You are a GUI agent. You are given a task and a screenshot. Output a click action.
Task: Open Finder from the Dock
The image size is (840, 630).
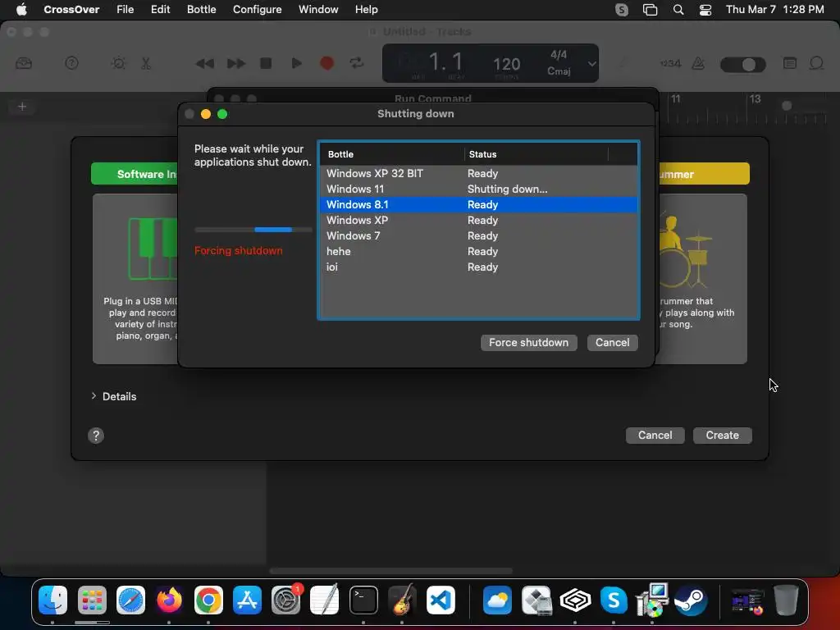(53, 600)
